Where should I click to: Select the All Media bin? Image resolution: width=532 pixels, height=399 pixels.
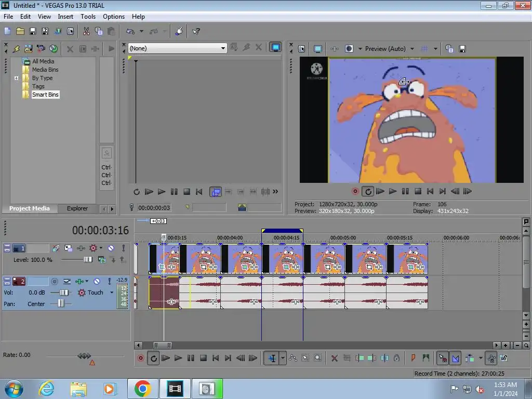pos(43,61)
